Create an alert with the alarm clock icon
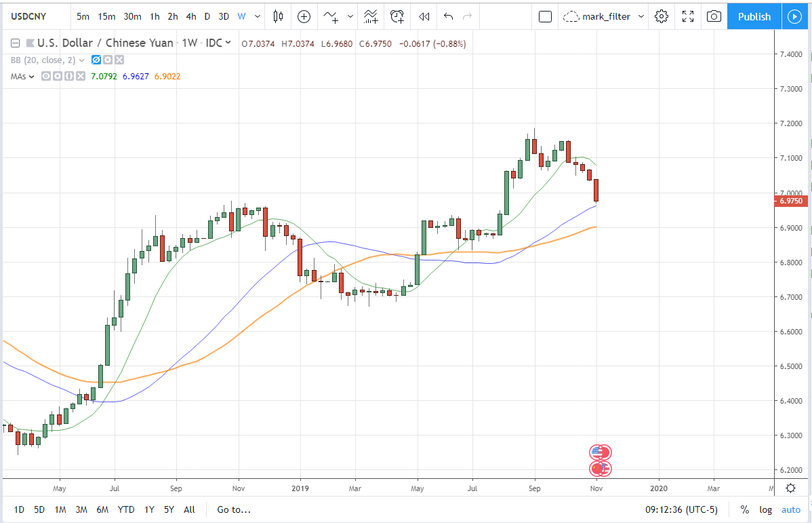The height and width of the screenshot is (523, 812). pyautogui.click(x=397, y=16)
